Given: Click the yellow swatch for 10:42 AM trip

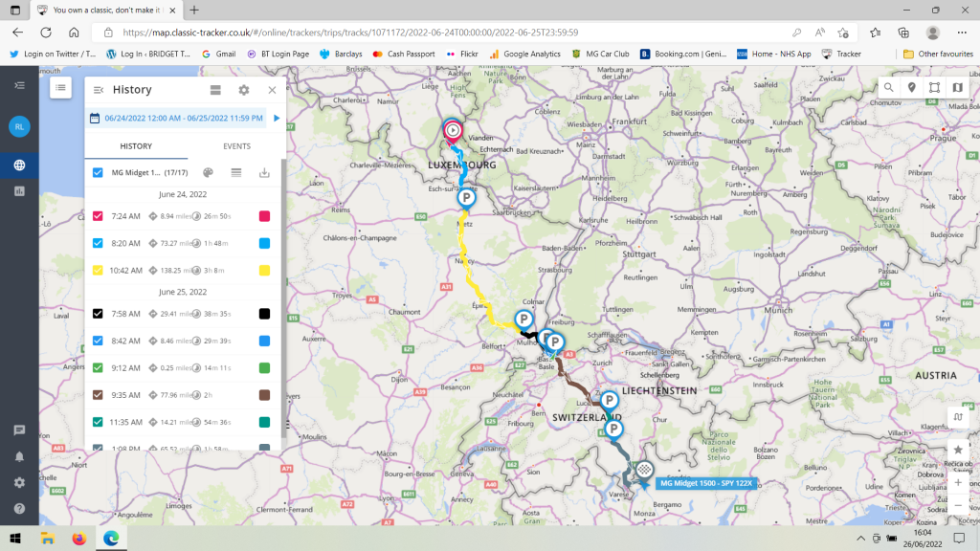Looking at the screenshot, I should [264, 271].
